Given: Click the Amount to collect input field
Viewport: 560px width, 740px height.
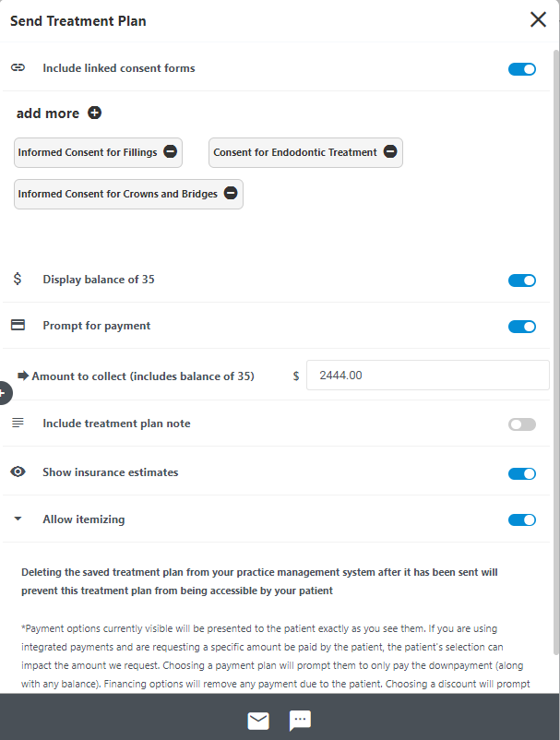Looking at the screenshot, I should [x=428, y=376].
